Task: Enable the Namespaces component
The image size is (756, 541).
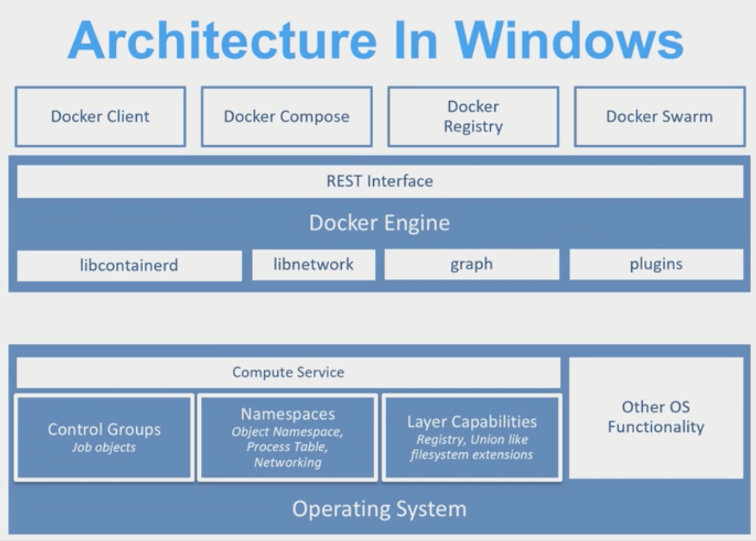Action: pyautogui.click(x=288, y=437)
